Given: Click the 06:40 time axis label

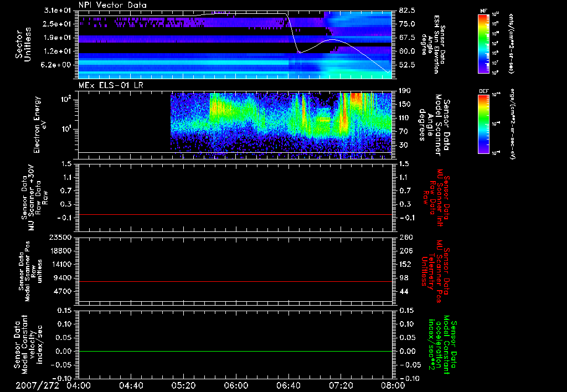Looking at the screenshot, I should point(288,385).
